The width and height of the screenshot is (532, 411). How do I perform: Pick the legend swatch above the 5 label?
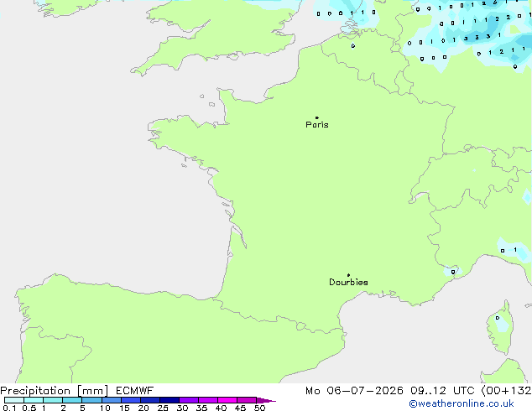[x=91, y=400]
